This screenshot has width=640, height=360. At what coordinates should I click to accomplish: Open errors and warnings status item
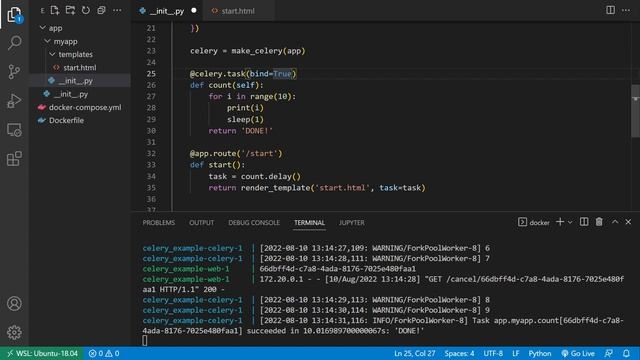(x=104, y=353)
